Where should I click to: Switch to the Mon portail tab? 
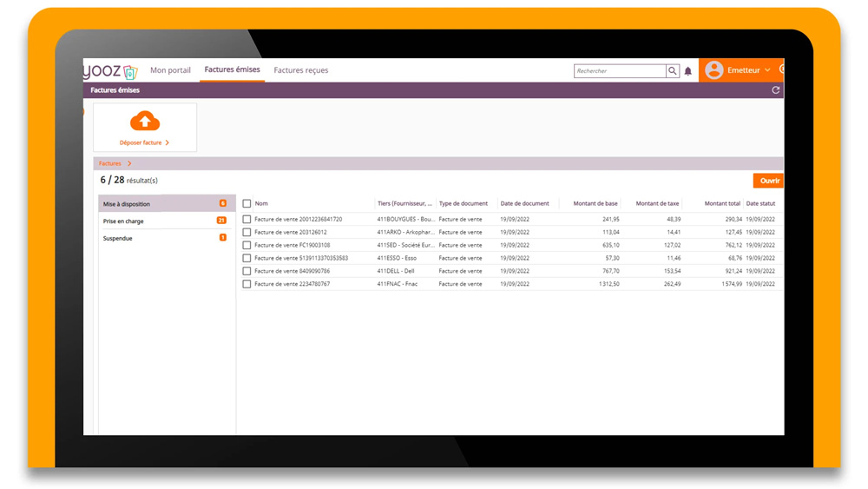[x=170, y=70]
